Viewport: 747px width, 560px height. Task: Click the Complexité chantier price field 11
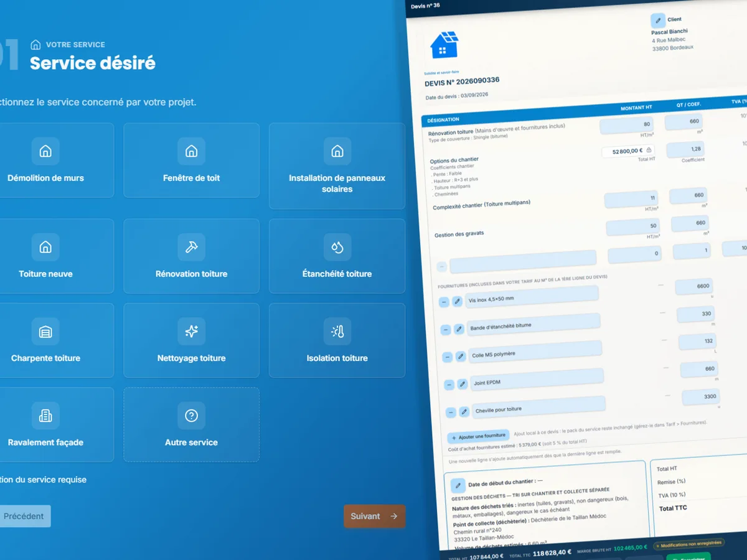coord(632,199)
